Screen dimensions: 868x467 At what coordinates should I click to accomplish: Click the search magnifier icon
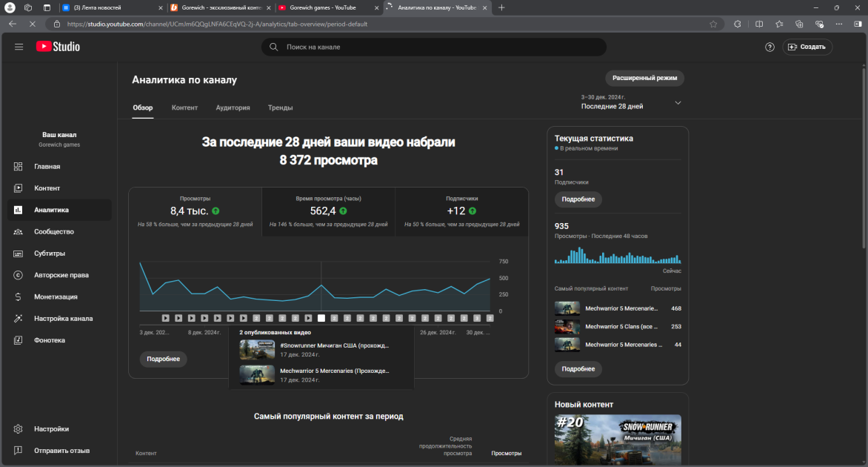[x=273, y=47]
